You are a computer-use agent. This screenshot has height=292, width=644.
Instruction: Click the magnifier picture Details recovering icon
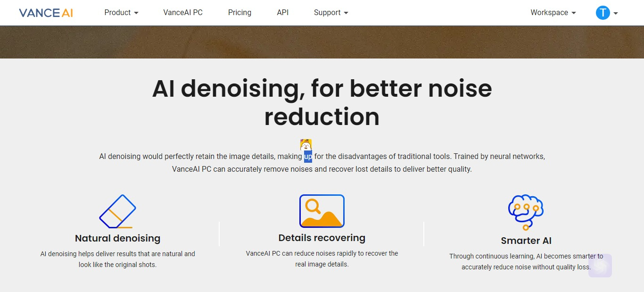[x=322, y=211]
